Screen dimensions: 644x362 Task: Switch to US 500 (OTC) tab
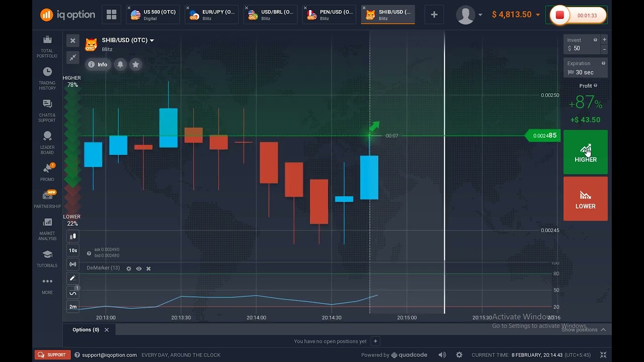point(153,15)
